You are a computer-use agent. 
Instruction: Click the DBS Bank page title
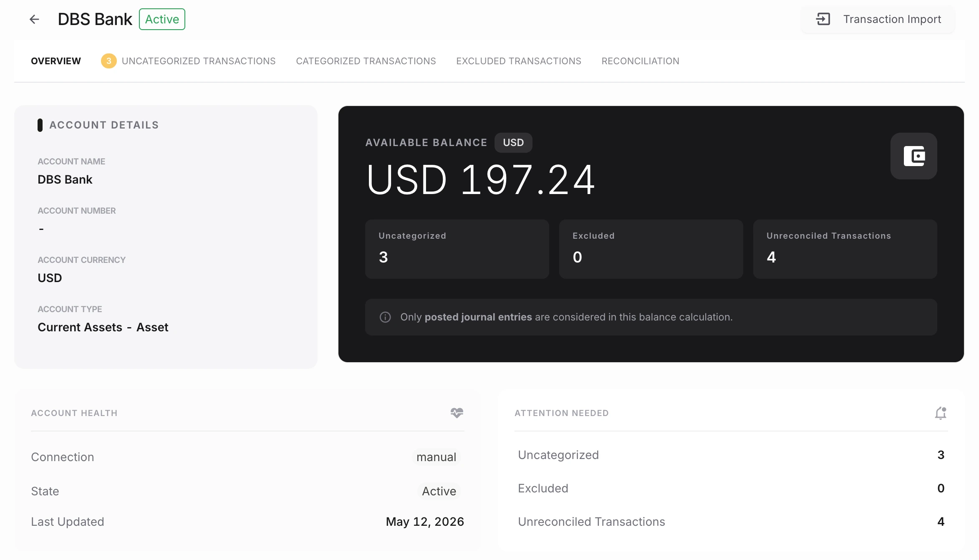coord(95,19)
